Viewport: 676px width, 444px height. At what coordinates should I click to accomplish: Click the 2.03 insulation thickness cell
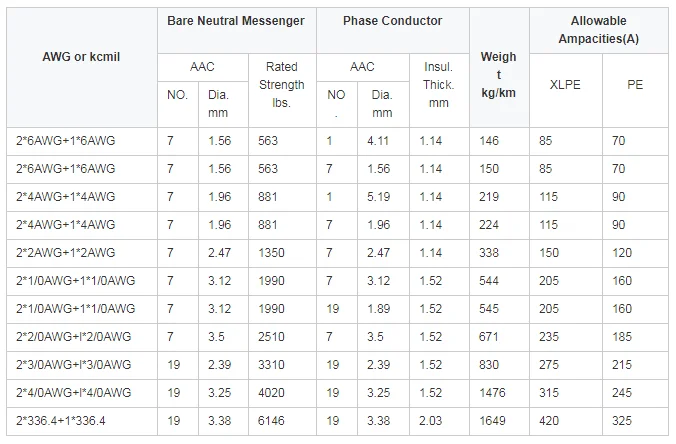tap(430, 421)
